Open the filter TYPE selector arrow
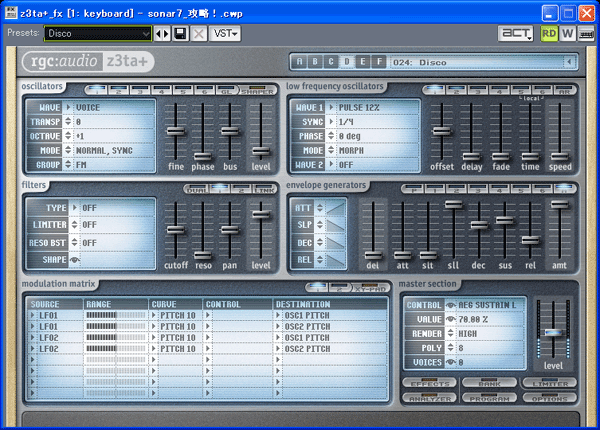600x430 pixels. point(75,208)
